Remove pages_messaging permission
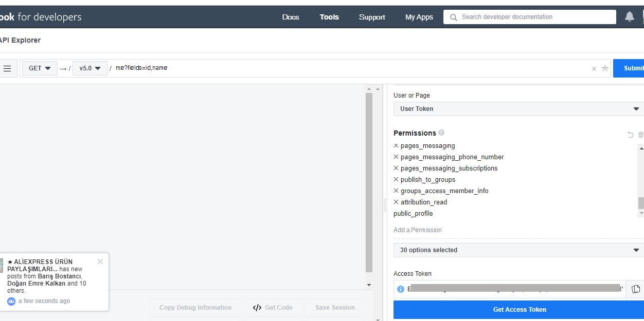 tap(396, 146)
